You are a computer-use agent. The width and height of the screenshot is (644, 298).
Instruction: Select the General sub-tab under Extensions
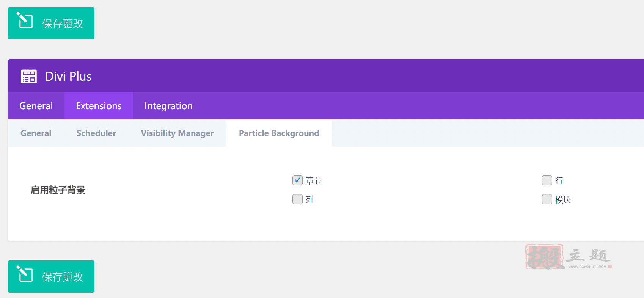tap(36, 133)
